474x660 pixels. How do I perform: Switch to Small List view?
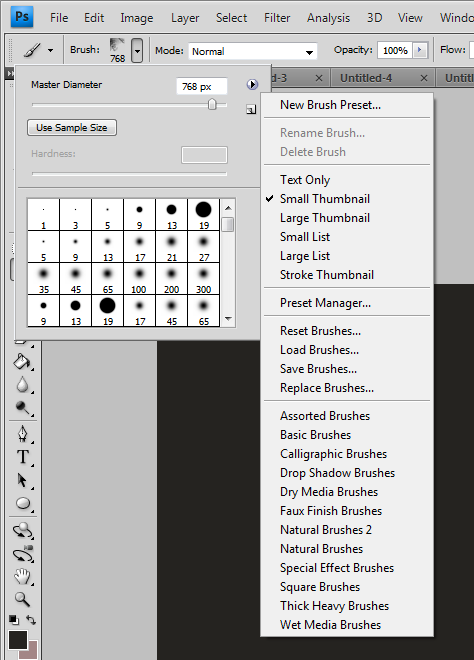(x=347, y=237)
